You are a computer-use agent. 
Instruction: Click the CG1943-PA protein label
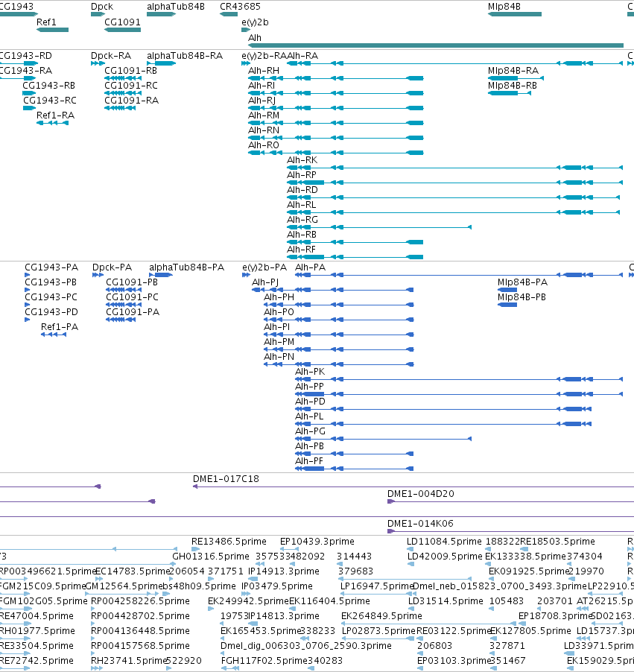(51, 267)
